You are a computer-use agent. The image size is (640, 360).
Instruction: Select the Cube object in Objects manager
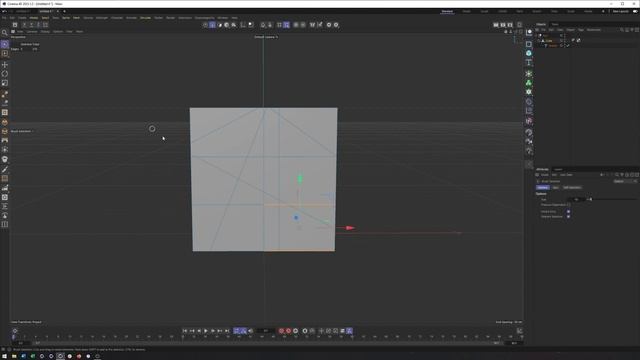click(x=549, y=41)
